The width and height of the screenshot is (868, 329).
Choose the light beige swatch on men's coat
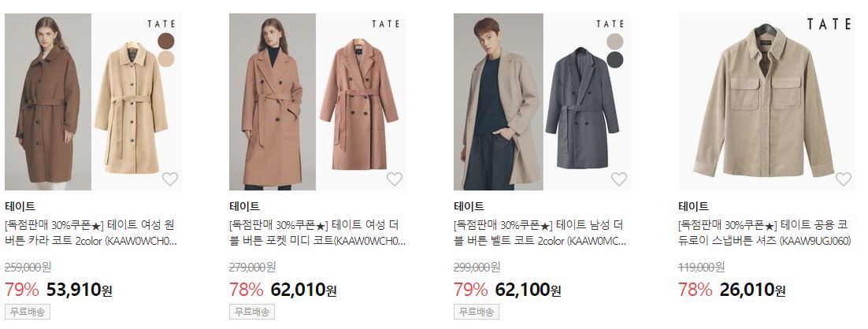click(614, 41)
